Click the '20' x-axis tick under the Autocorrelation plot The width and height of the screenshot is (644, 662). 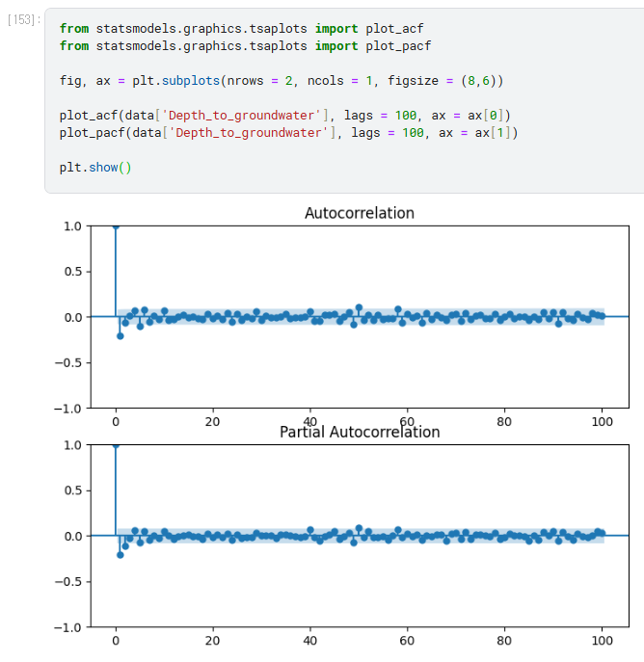click(x=212, y=422)
